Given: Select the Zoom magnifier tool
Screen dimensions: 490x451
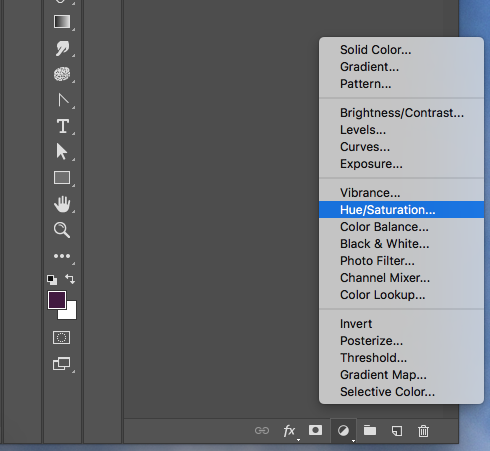Looking at the screenshot, I should tap(62, 230).
